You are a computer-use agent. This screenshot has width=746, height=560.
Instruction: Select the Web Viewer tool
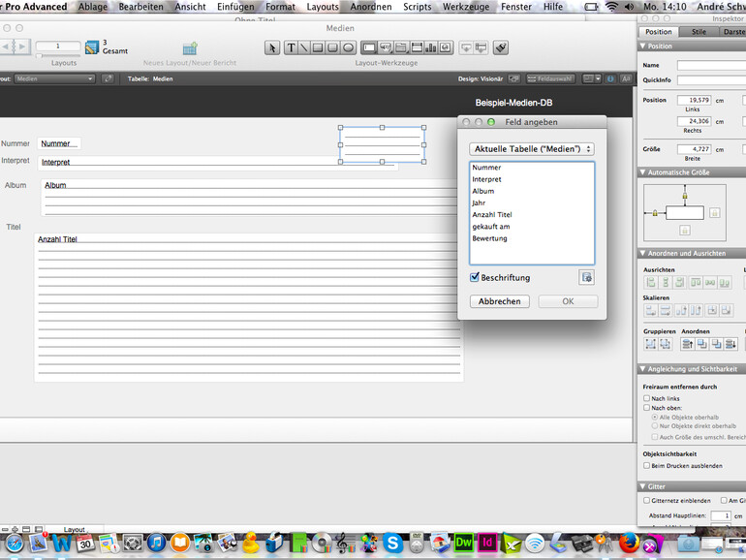click(446, 47)
